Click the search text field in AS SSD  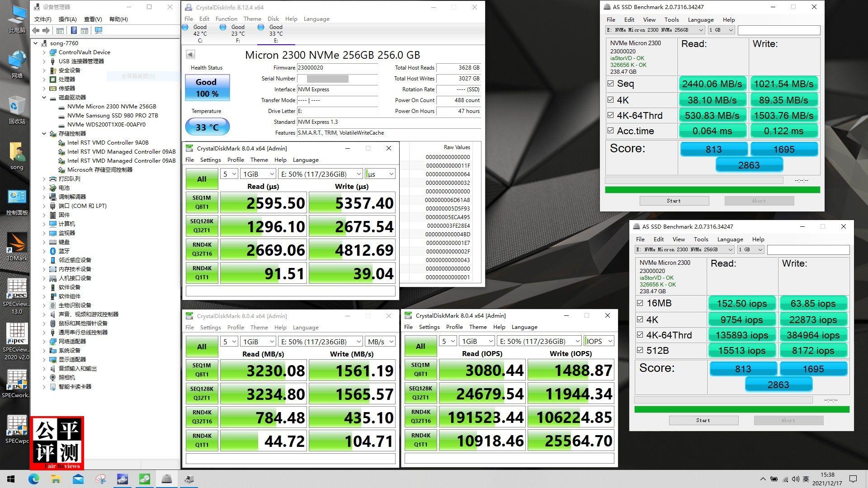click(x=778, y=30)
